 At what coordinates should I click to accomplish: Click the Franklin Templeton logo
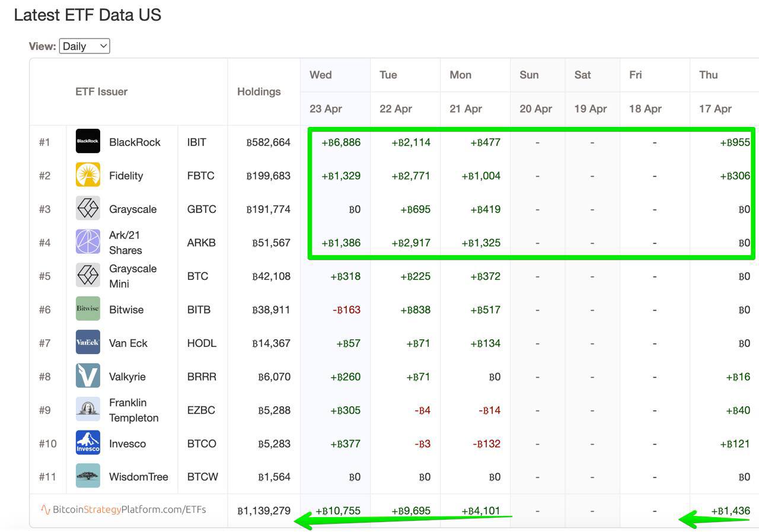(88, 409)
